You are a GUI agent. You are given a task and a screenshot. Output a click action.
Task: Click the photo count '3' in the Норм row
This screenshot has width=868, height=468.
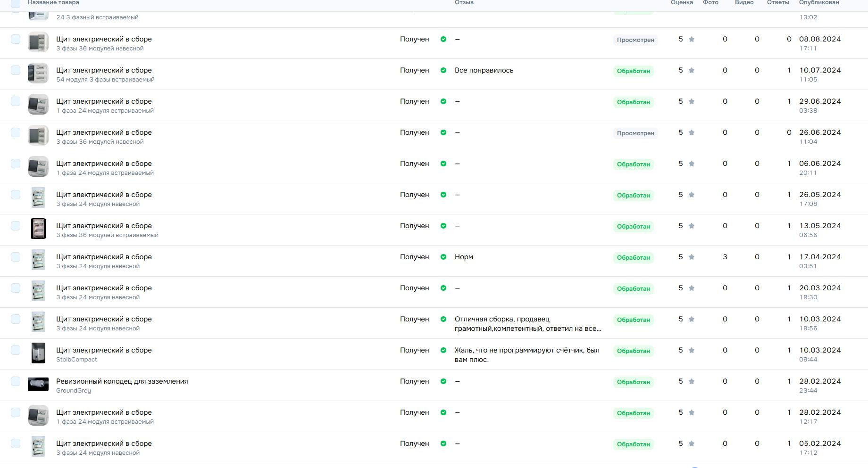[x=725, y=257]
